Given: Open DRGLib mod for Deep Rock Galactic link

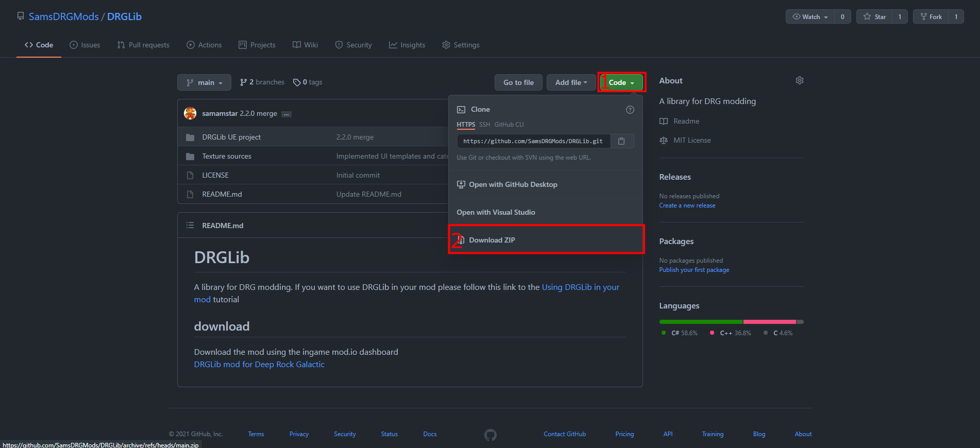Looking at the screenshot, I should pyautogui.click(x=259, y=365).
